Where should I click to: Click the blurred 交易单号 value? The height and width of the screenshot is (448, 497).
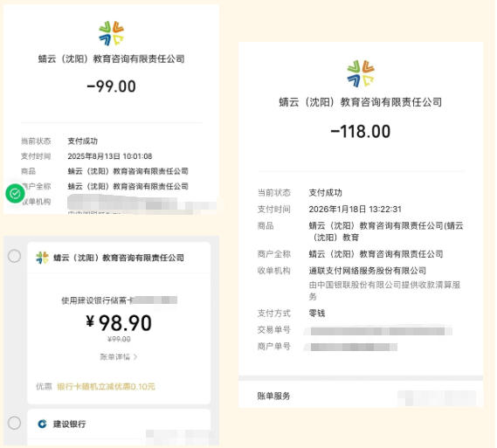tap(378, 331)
